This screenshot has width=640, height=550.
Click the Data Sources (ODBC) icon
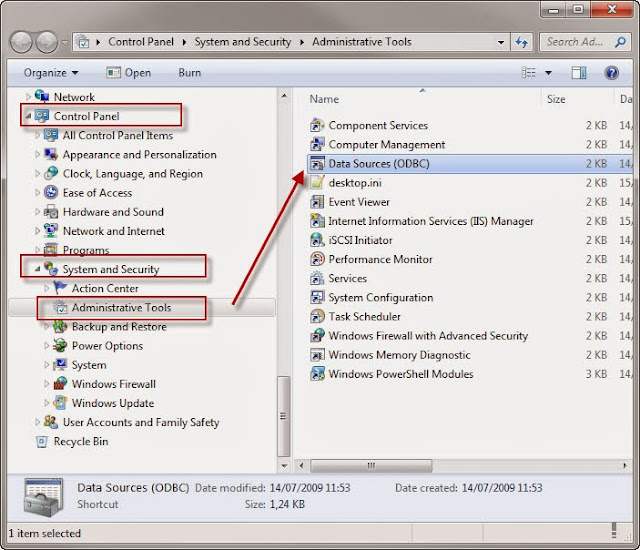(x=317, y=164)
